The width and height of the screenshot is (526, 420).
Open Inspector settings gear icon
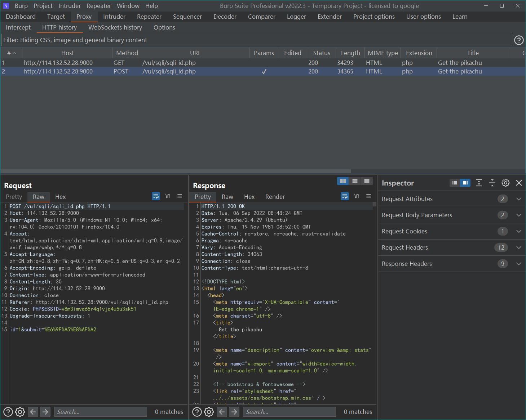point(505,183)
